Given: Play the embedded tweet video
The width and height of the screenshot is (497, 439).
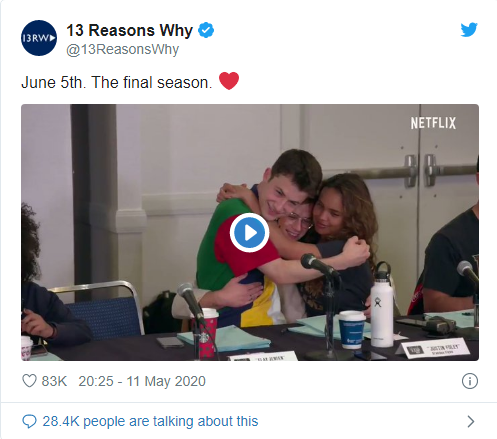Looking at the screenshot, I should pos(249,233).
